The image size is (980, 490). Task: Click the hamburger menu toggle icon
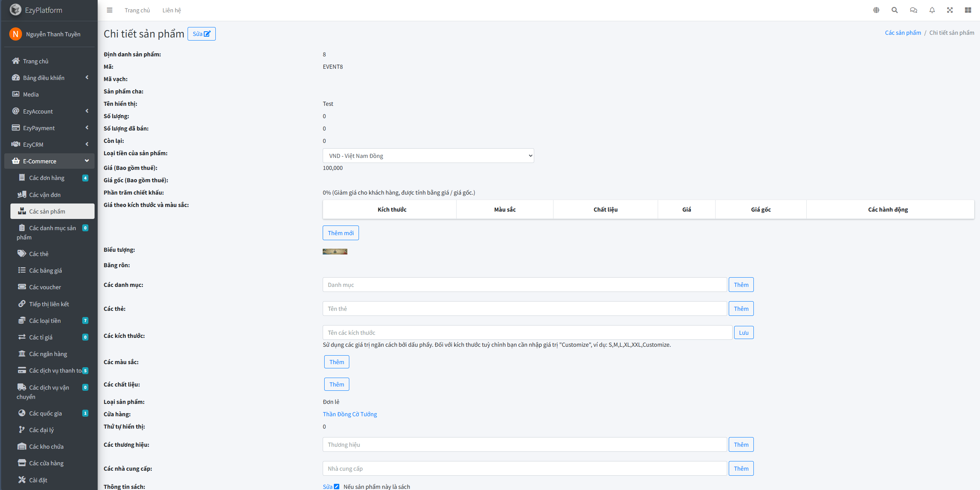tap(110, 10)
